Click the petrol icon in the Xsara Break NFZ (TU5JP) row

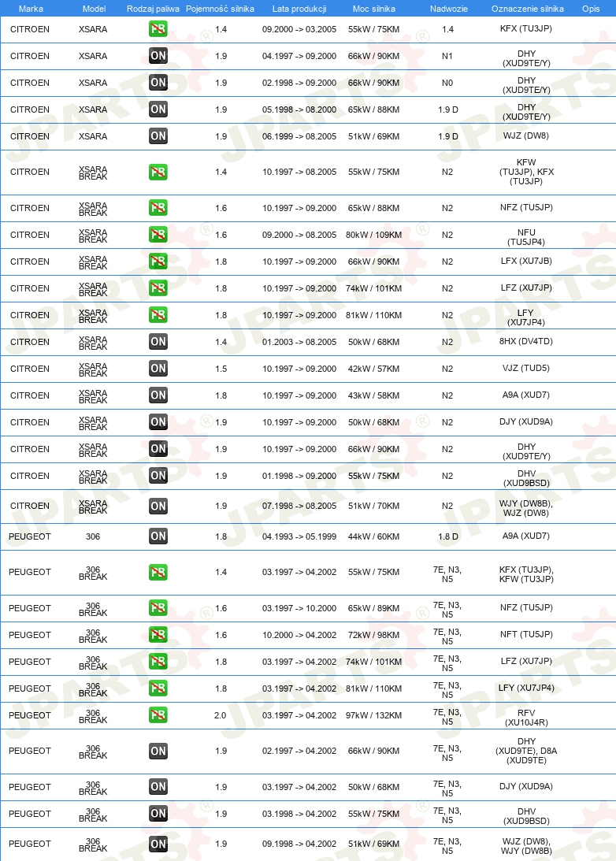point(158,208)
